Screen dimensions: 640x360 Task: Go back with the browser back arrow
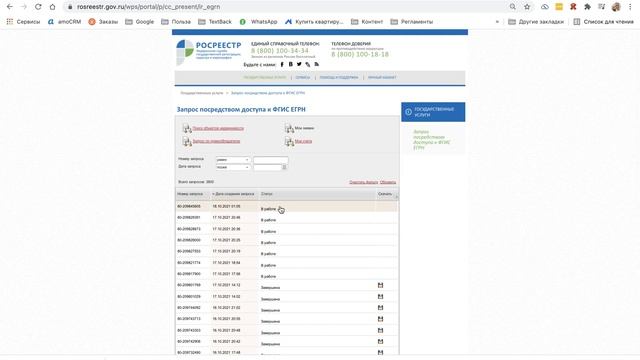click(10, 7)
